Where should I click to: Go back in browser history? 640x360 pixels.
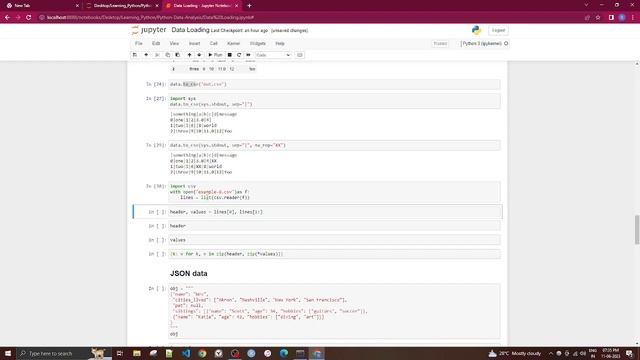(7, 18)
